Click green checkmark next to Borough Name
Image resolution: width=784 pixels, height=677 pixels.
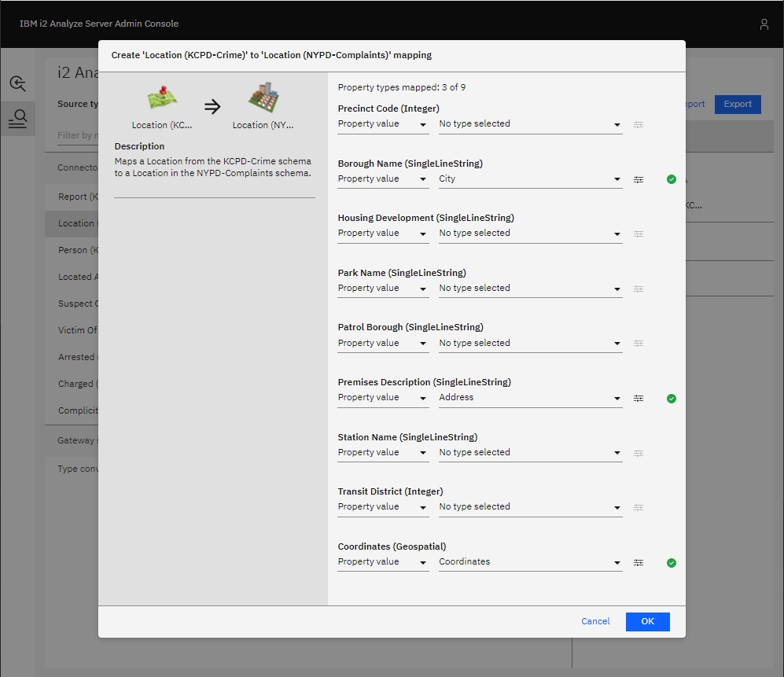671,179
